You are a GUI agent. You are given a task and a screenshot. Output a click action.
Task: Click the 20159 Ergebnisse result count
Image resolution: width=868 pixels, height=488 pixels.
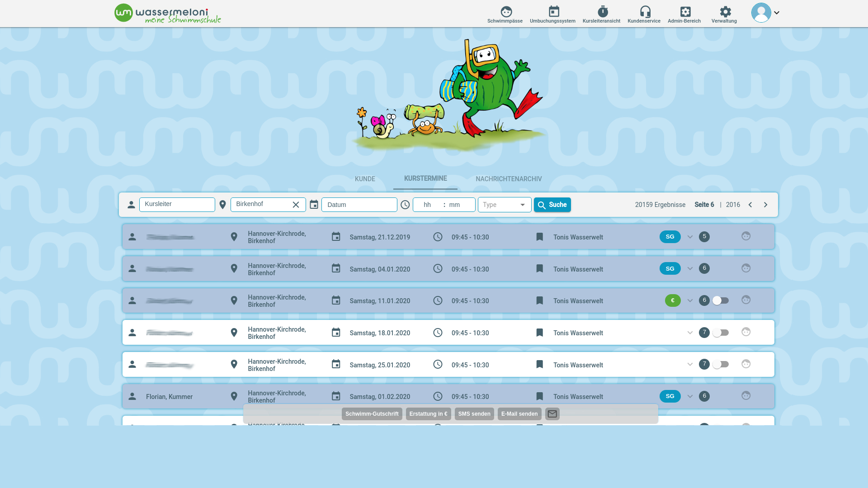(660, 205)
